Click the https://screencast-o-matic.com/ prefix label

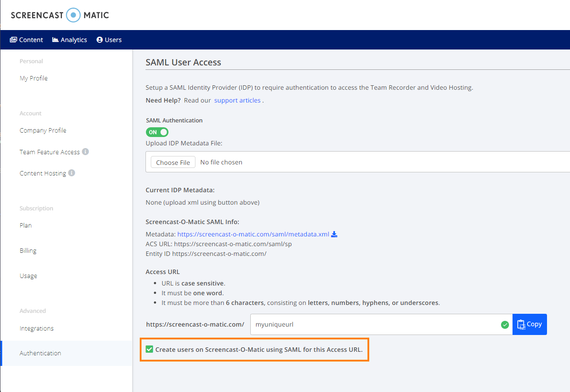[195, 324]
